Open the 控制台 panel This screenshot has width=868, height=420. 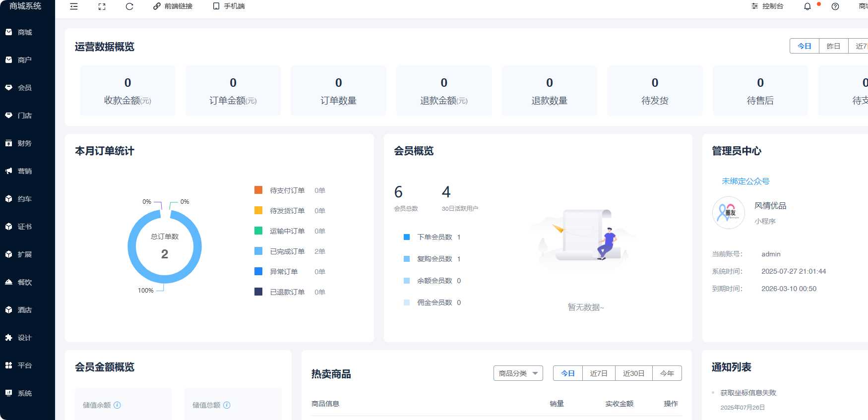tap(767, 6)
